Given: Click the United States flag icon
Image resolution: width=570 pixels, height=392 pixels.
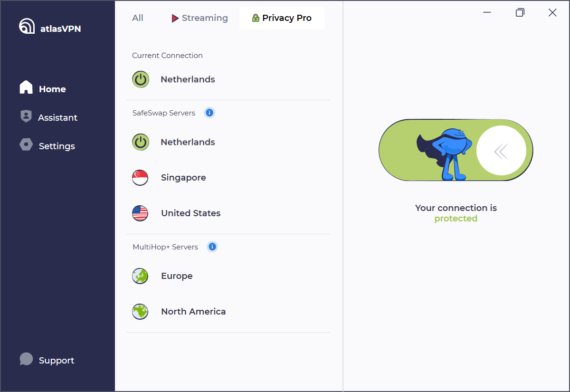Looking at the screenshot, I should click(x=140, y=213).
